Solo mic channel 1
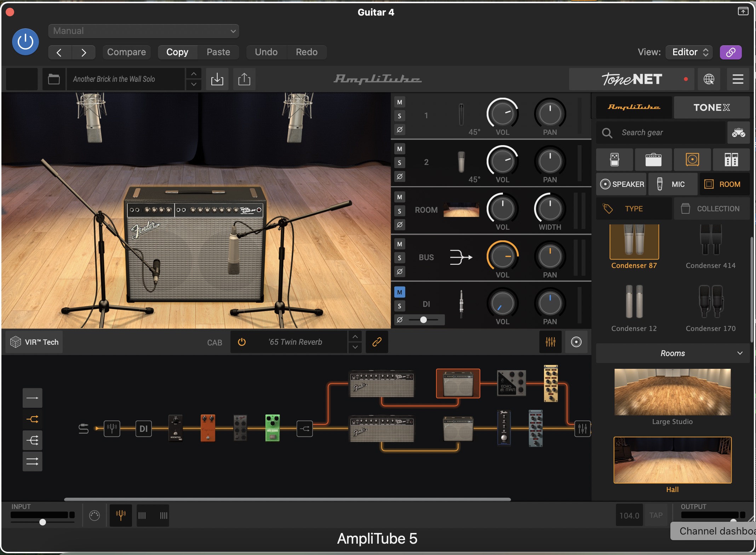Viewport: 756px width, 555px height. pyautogui.click(x=400, y=116)
